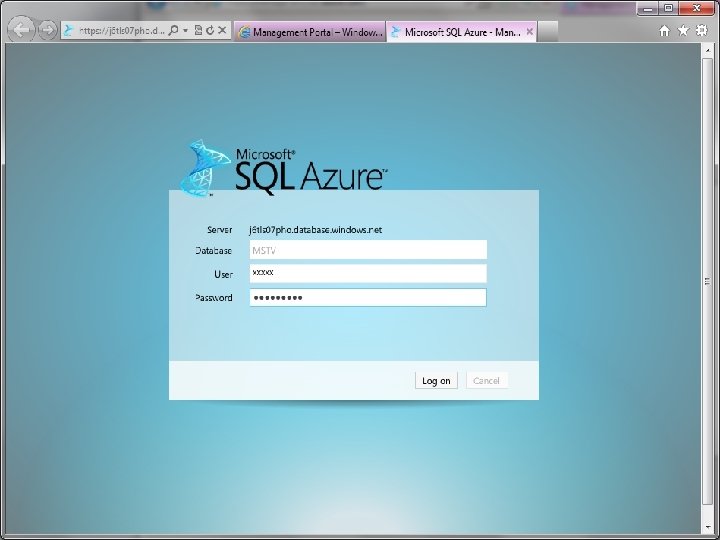Maximize the browser window
This screenshot has width=720, height=540.
pyautogui.click(x=669, y=8)
